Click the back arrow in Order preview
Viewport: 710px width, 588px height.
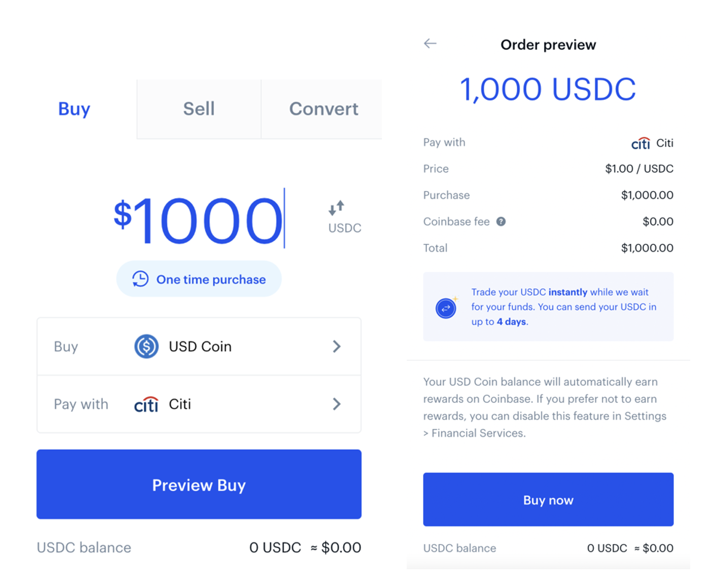(x=430, y=44)
